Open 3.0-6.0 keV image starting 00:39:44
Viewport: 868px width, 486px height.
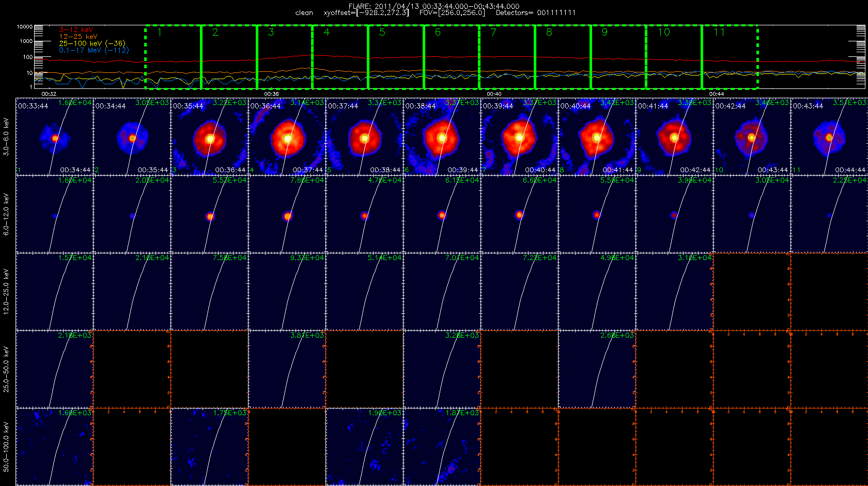pos(520,137)
